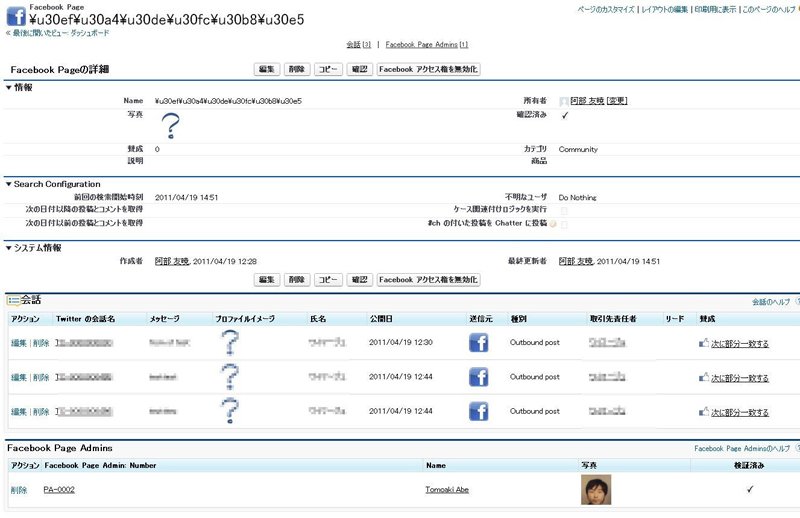
Task: Open the Tomoaki Abe name link
Action: [x=447, y=490]
